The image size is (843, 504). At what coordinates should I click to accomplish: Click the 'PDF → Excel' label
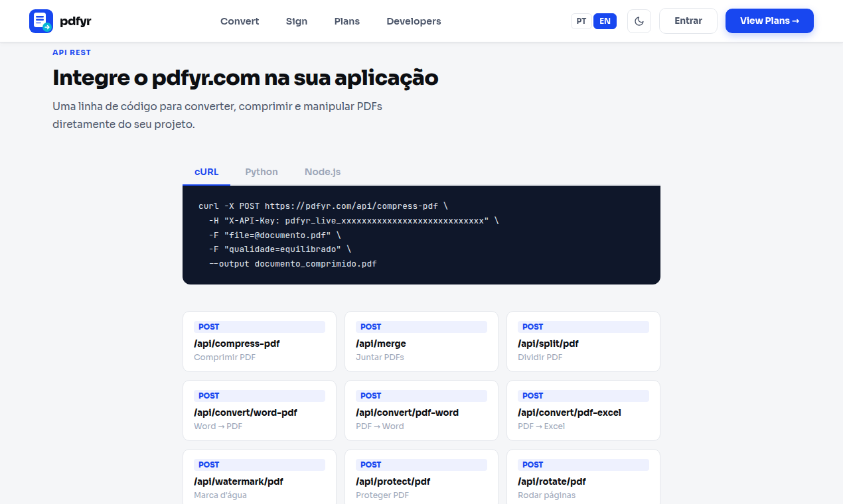541,426
